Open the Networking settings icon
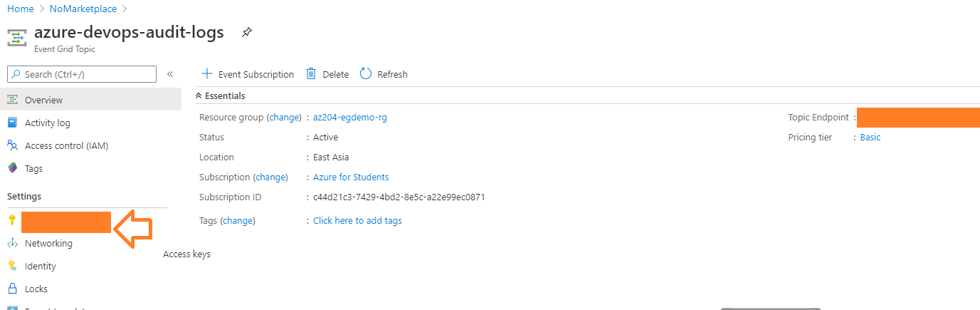The width and height of the screenshot is (980, 310). click(12, 243)
